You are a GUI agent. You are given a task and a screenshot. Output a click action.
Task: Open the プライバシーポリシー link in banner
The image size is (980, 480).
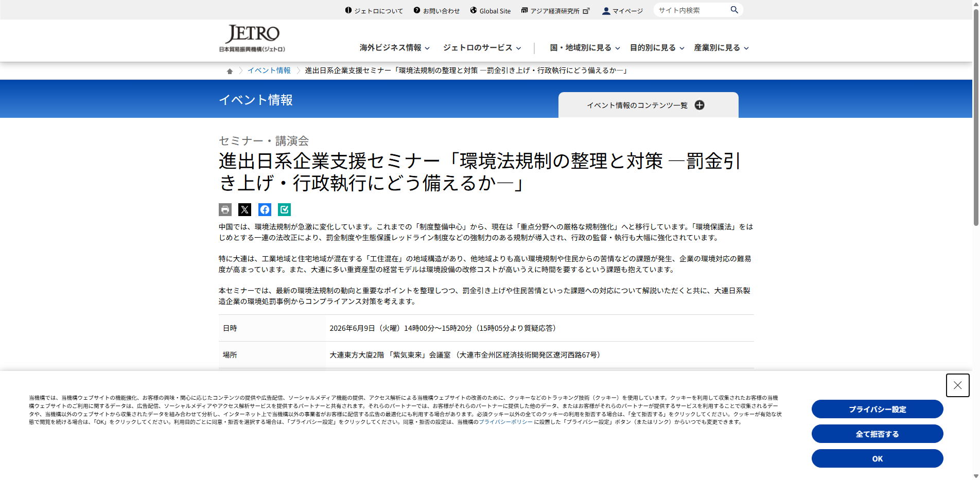pos(505,422)
